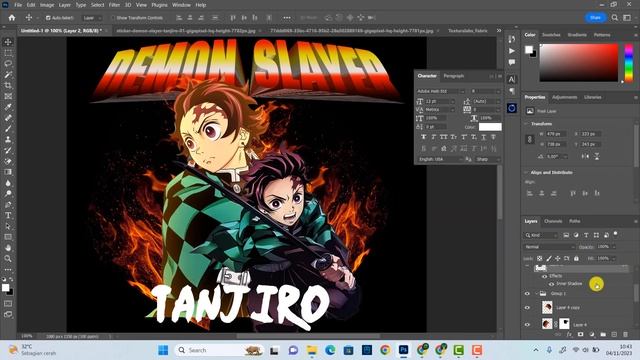The height and width of the screenshot is (360, 640).
Task: Switch to the Channels tab
Action: tap(553, 221)
